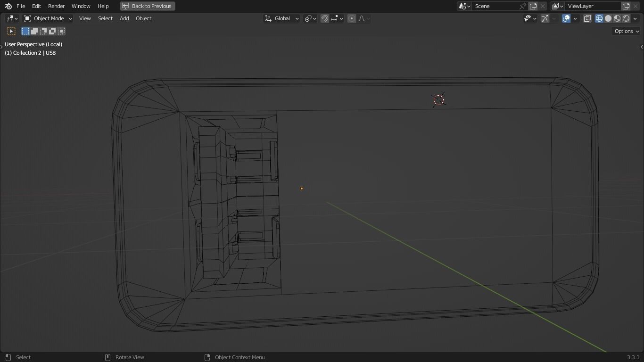
Task: Toggle viewport overlays
Action: [x=566, y=18]
